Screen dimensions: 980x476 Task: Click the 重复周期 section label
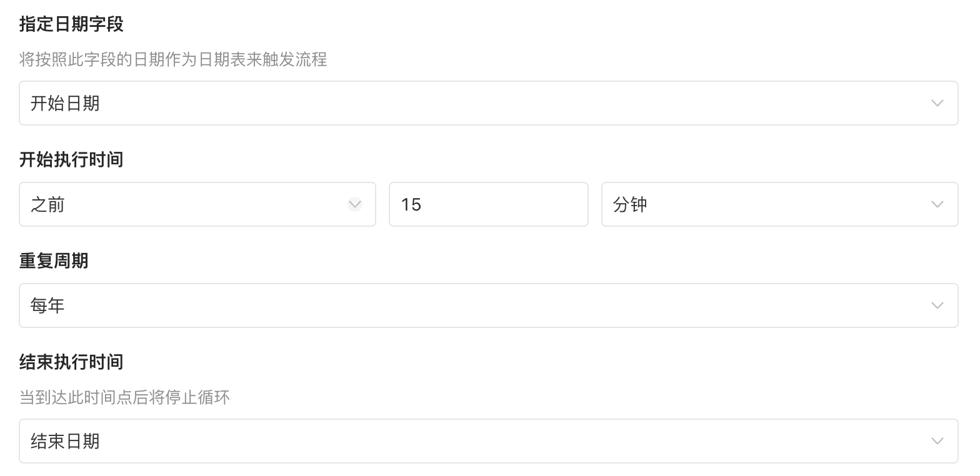[54, 261]
